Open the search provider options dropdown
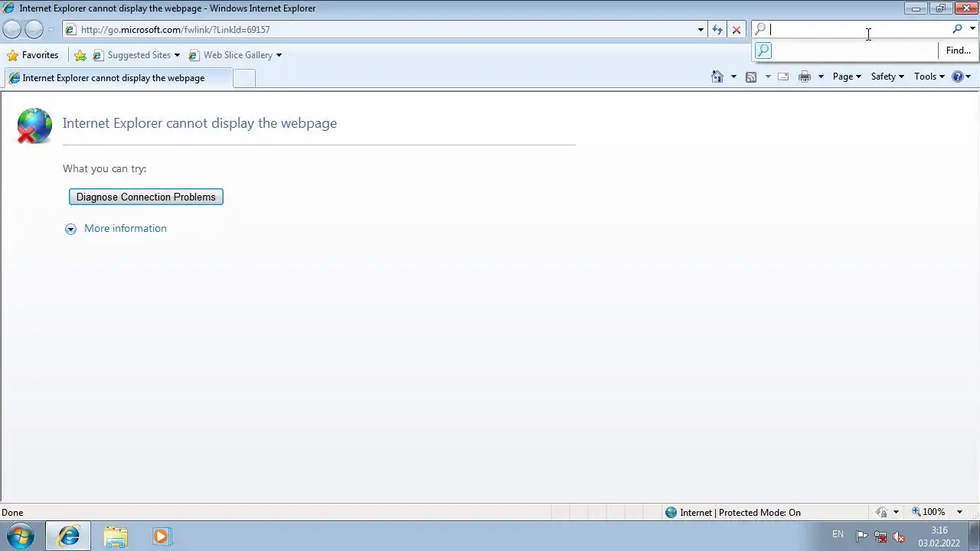Screen dimensions: 980x551 click(972, 29)
